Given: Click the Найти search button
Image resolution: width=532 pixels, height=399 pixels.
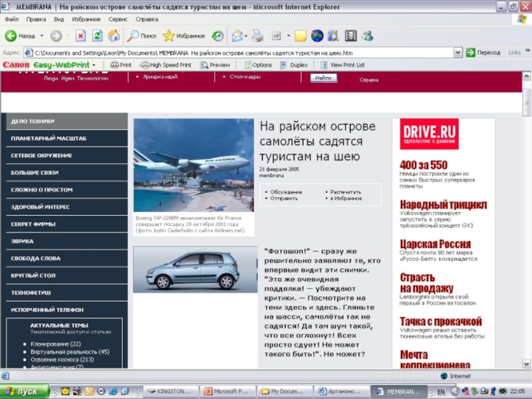Looking at the screenshot, I should [323, 78].
